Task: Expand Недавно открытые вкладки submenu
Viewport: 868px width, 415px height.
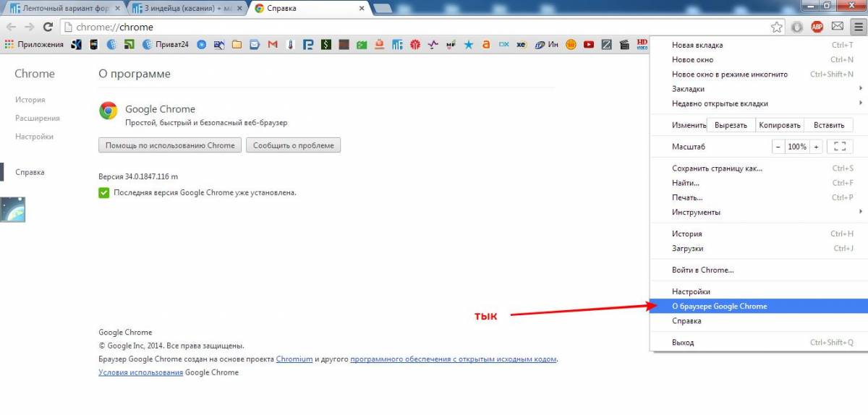Action: coord(757,103)
